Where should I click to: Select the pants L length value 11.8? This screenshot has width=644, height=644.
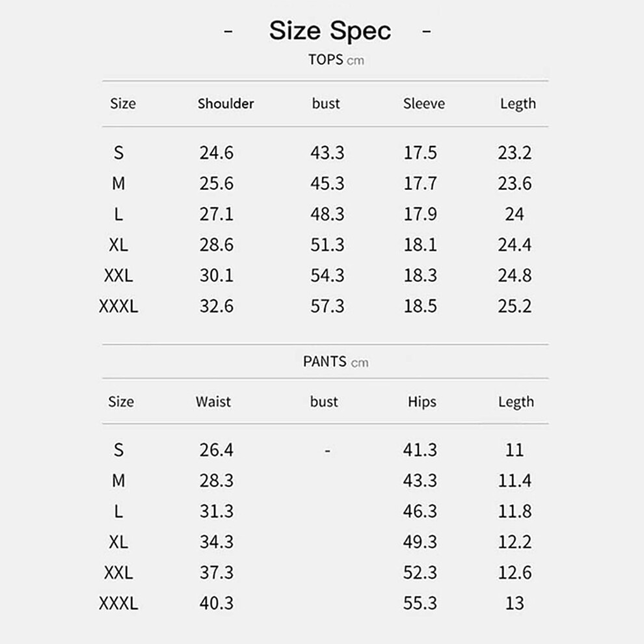[515, 511]
